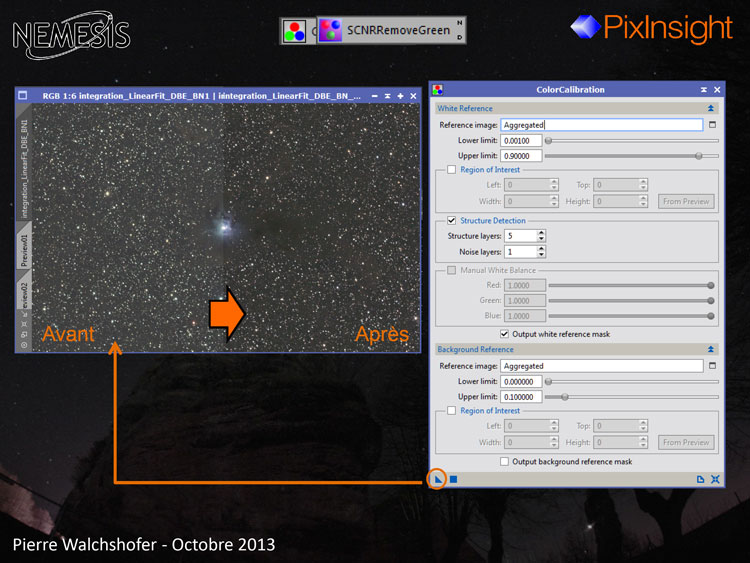Click the Manual White Balance Red slider
The width and height of the screenshot is (750, 563).
pyautogui.click(x=631, y=285)
